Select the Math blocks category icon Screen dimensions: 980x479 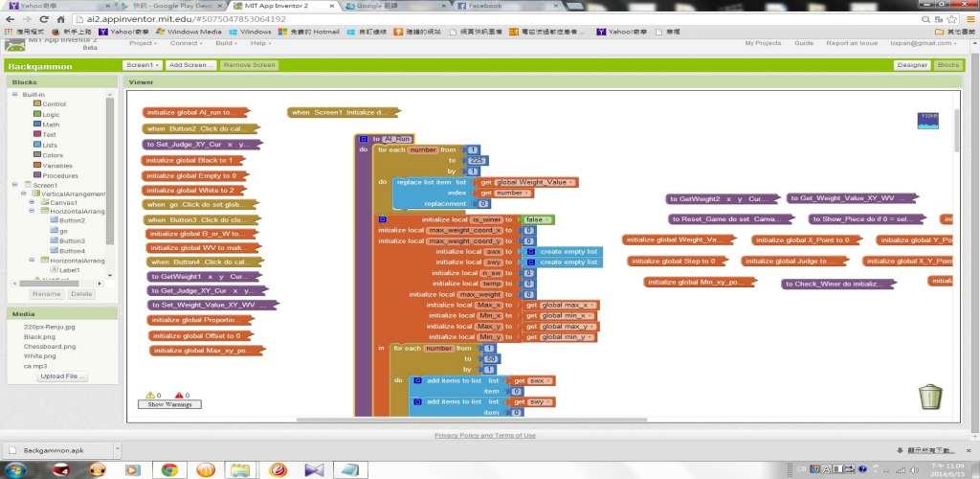click(36, 125)
